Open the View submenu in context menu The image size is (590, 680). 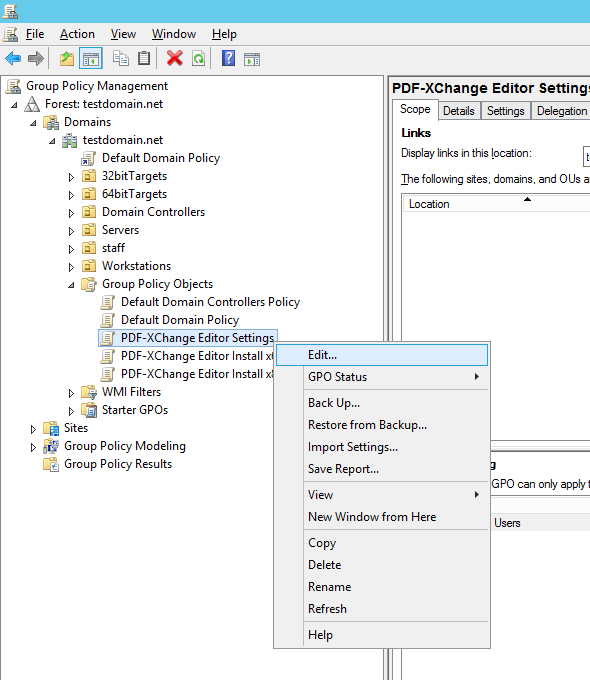(x=382, y=495)
